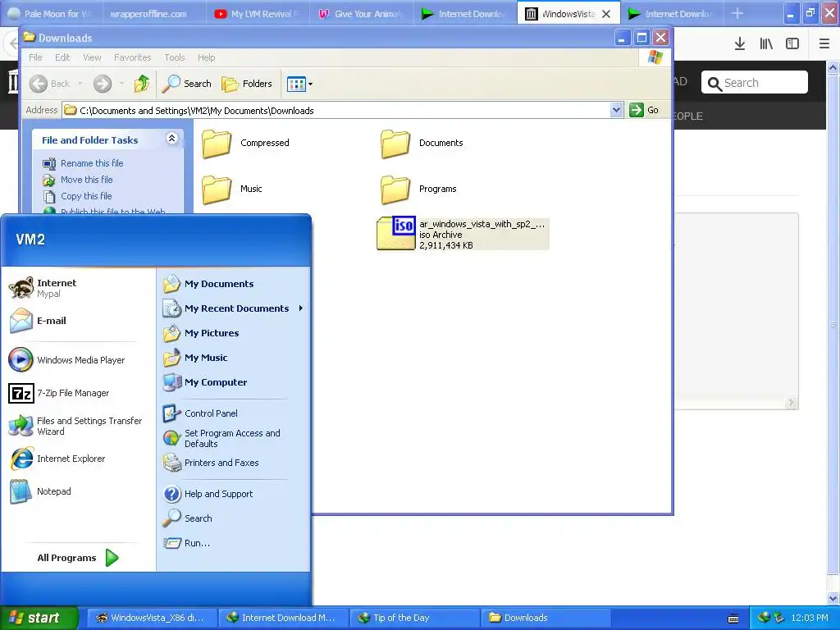Click Search in the Explorer toolbar
The height and width of the screenshot is (630, 840).
click(x=186, y=84)
